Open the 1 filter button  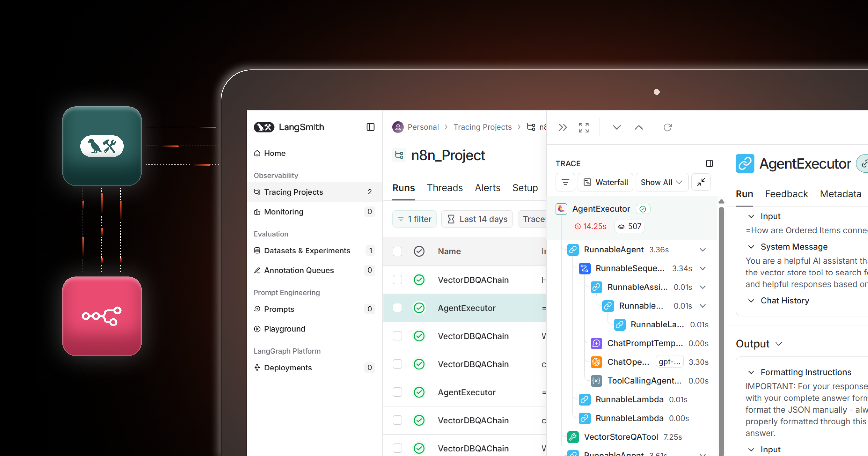[414, 219]
